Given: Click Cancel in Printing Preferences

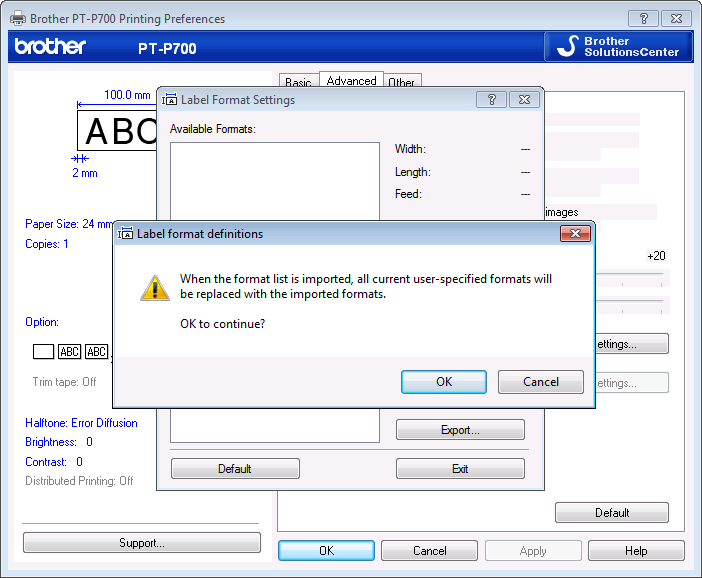Looking at the screenshot, I should pos(429,550).
